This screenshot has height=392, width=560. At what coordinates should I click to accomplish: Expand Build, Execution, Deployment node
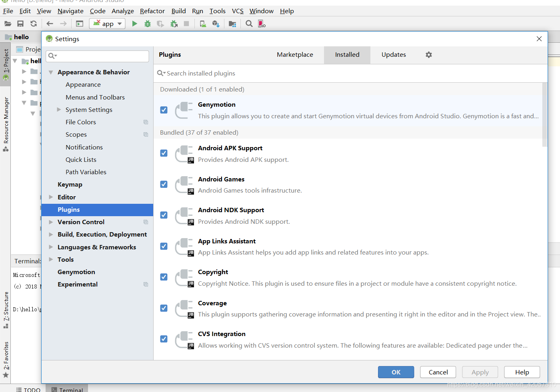coord(51,235)
